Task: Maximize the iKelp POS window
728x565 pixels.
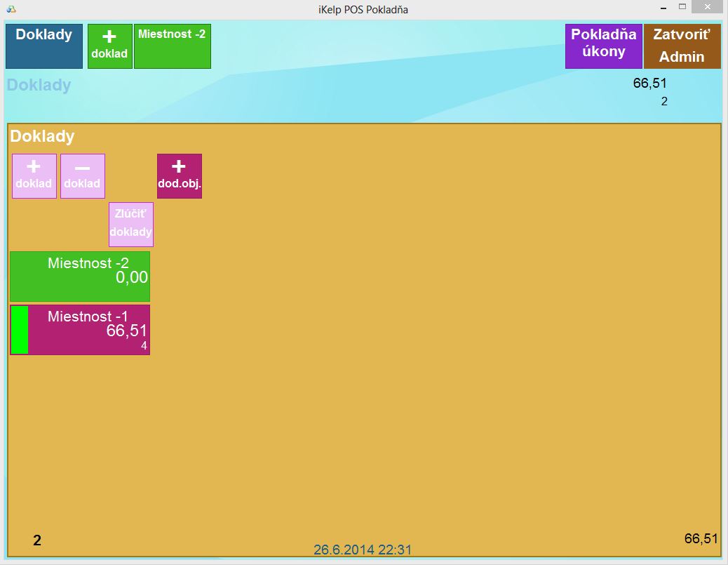Action: coord(681,8)
